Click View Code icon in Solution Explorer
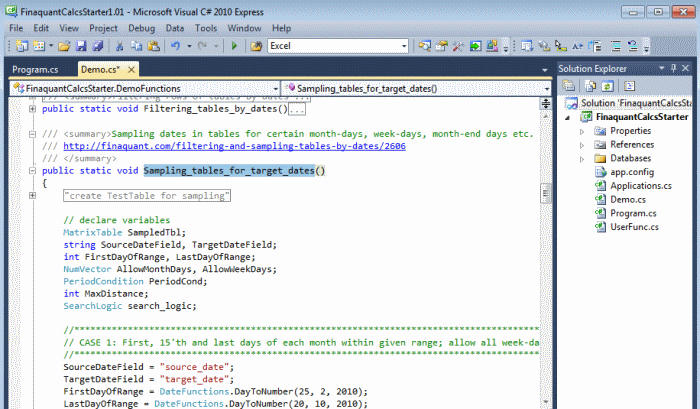This screenshot has width=700, height=409. click(629, 86)
